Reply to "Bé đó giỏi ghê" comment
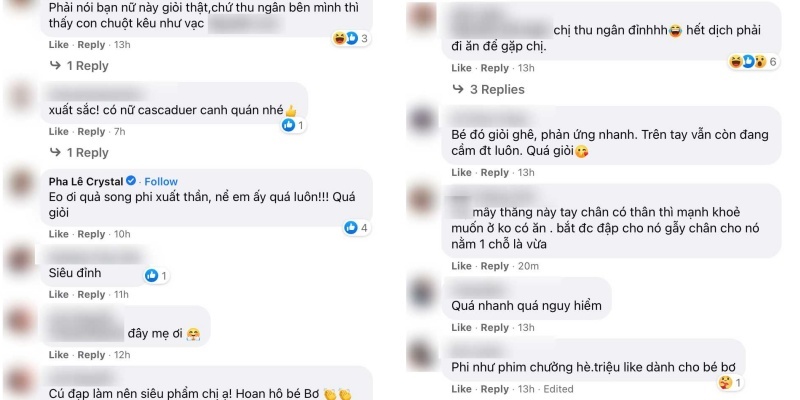The height and width of the screenshot is (400, 800). tap(494, 172)
